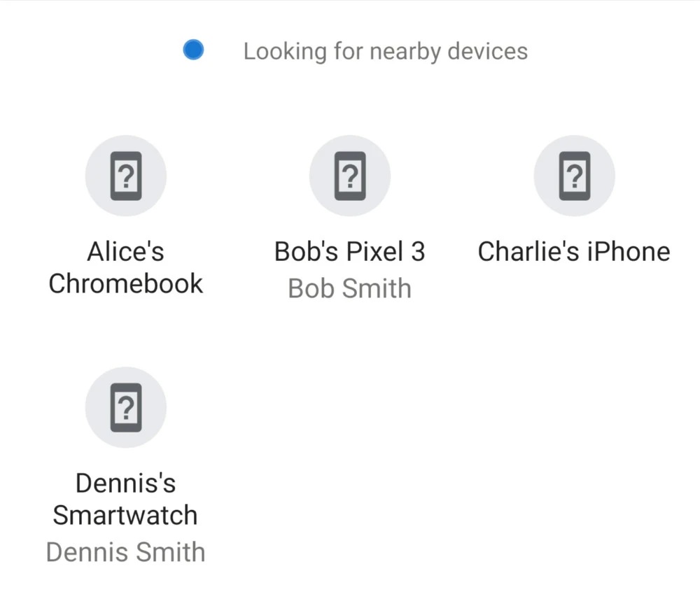The height and width of the screenshot is (608, 700).
Task: Click the "Bob Smith" owner subtitle
Action: (349, 288)
